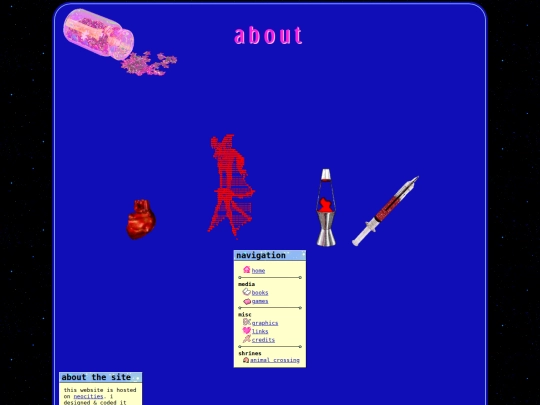Click the "shrines" section label
This screenshot has height=405, width=540.
coord(250,353)
